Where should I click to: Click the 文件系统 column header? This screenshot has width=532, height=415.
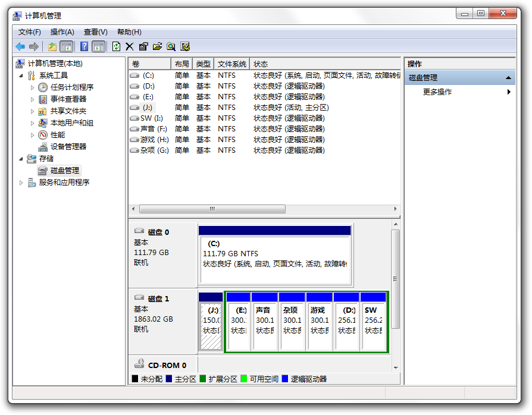click(x=231, y=64)
